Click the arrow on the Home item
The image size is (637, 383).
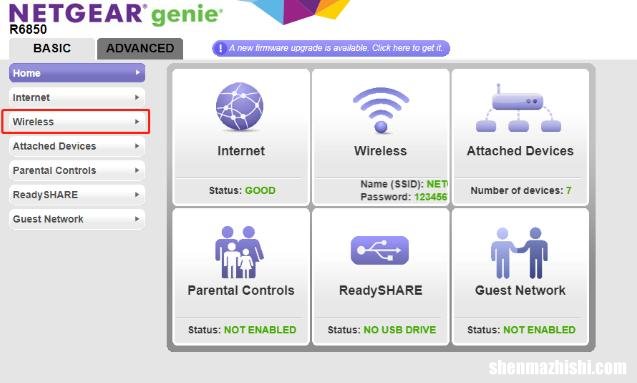(x=137, y=73)
